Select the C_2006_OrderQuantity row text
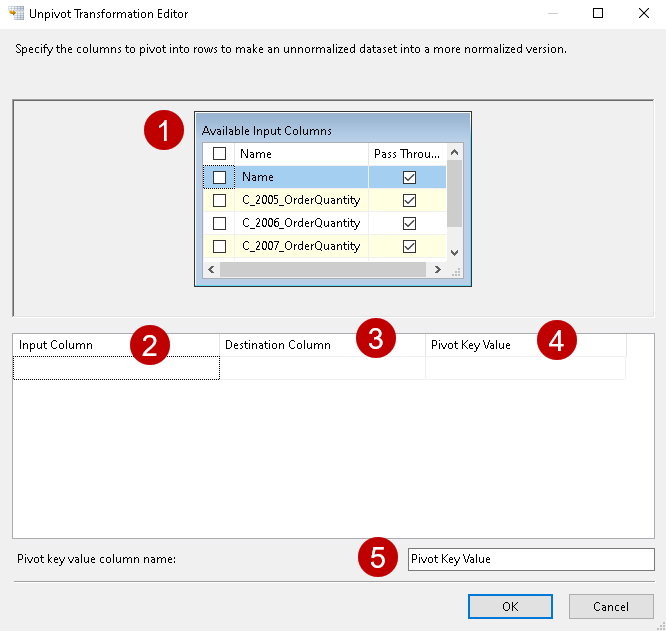This screenshot has width=666, height=631. point(301,223)
